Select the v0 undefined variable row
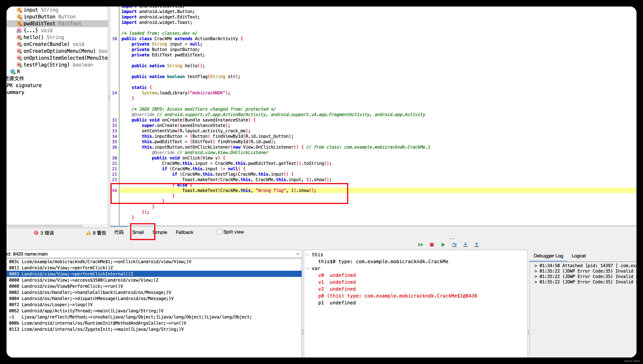The height and width of the screenshot is (364, 643). (x=337, y=275)
